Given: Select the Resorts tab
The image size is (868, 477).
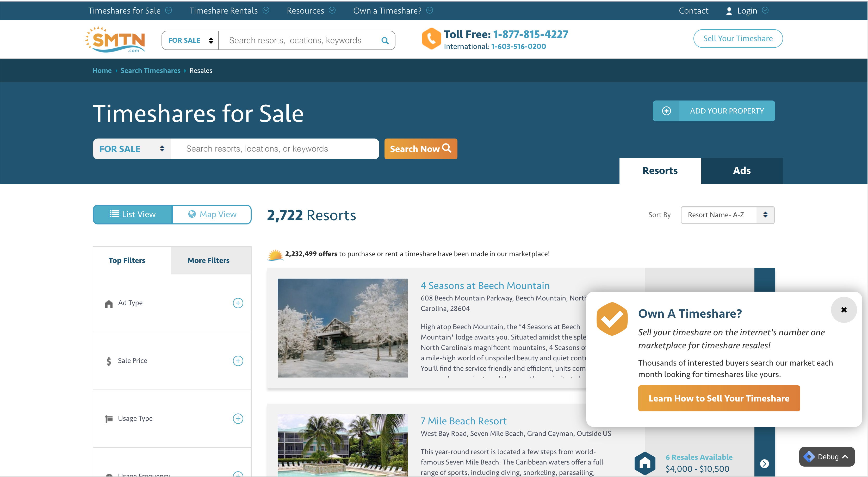Looking at the screenshot, I should click(660, 171).
